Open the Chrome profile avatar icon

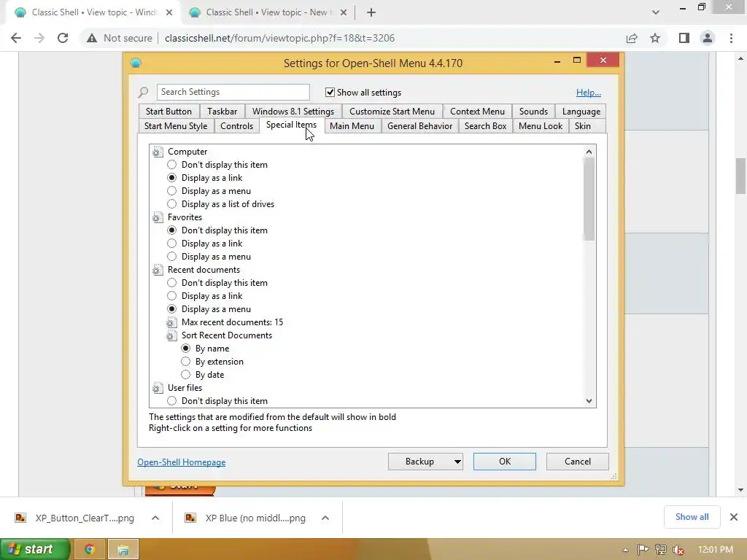coord(708,38)
